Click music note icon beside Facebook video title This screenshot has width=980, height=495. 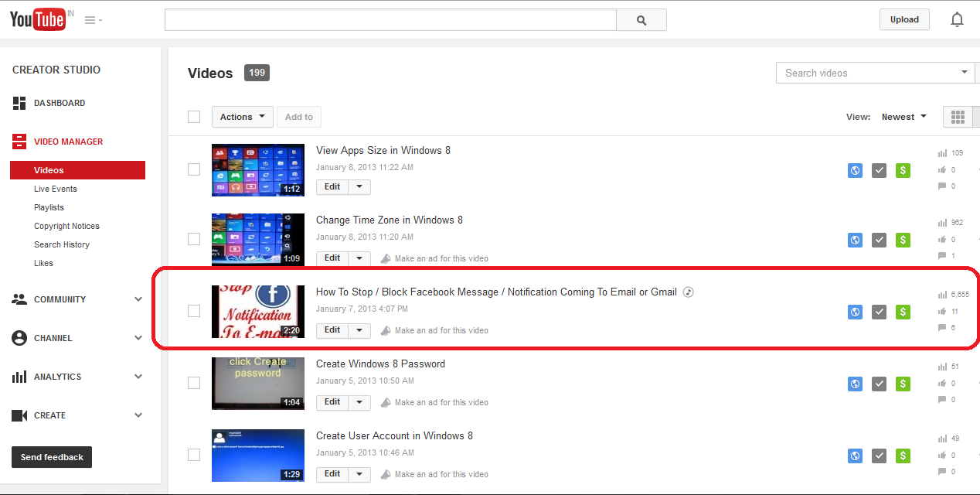tap(689, 292)
